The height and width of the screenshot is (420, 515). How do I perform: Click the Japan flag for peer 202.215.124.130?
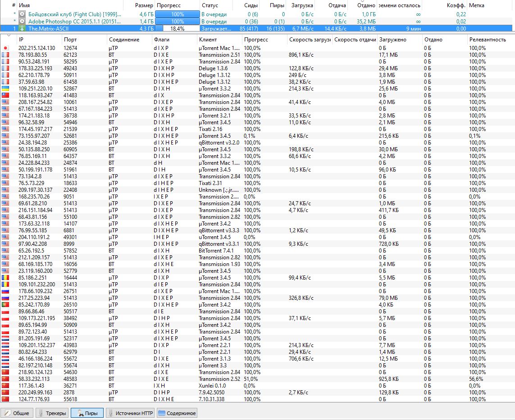click(5, 48)
